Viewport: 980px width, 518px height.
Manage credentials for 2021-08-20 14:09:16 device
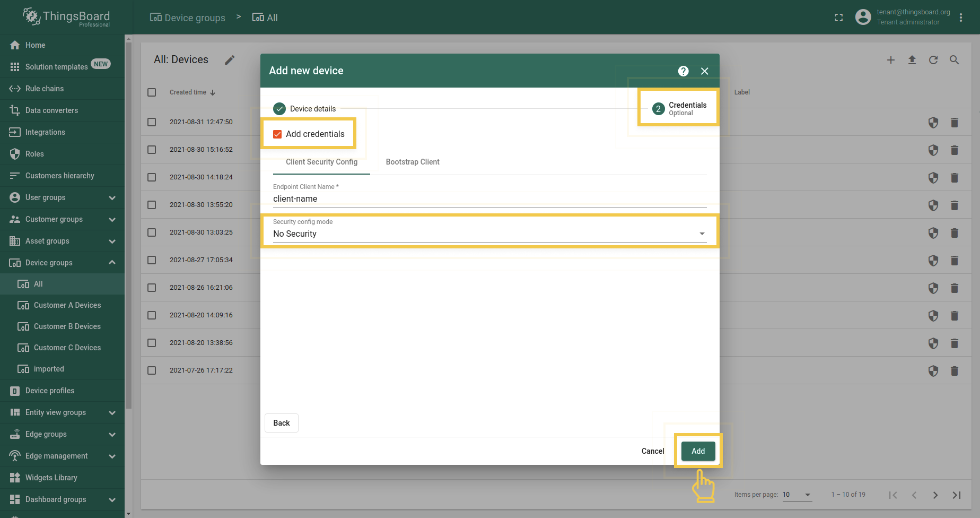click(x=933, y=316)
